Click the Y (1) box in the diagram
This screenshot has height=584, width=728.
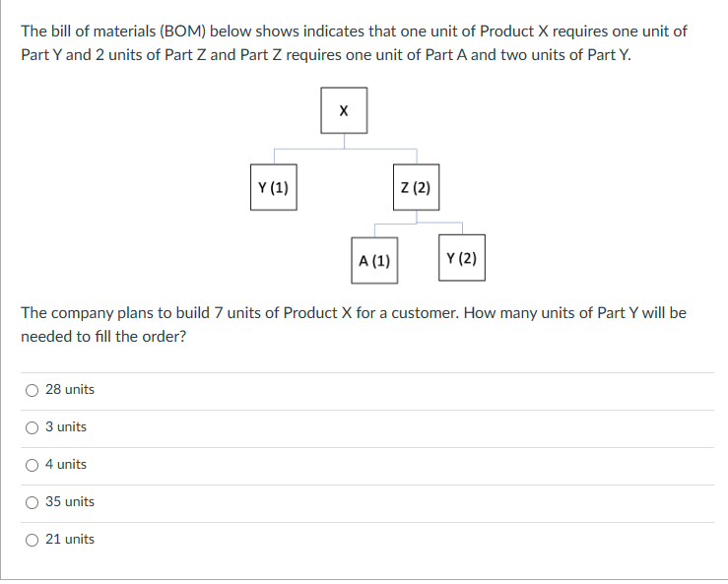point(273,187)
